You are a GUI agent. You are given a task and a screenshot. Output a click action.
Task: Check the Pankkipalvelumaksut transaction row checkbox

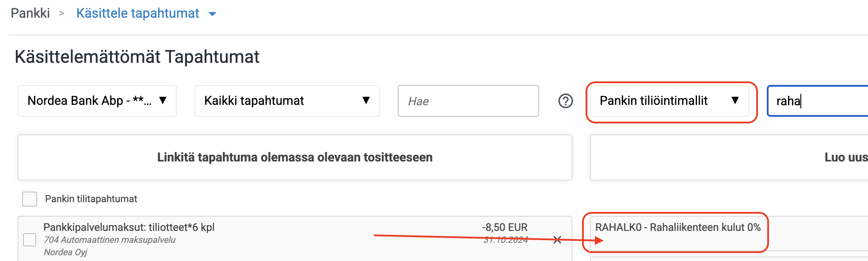point(30,240)
